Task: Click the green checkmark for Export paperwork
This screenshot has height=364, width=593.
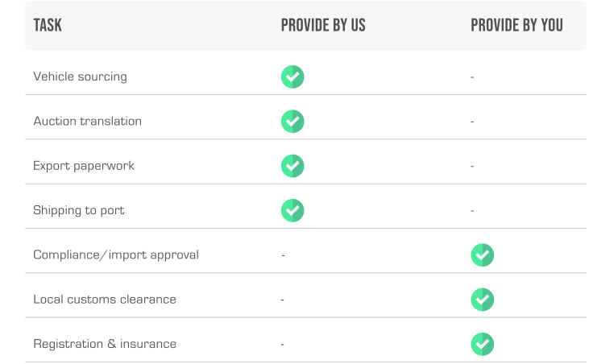Action: (x=292, y=166)
